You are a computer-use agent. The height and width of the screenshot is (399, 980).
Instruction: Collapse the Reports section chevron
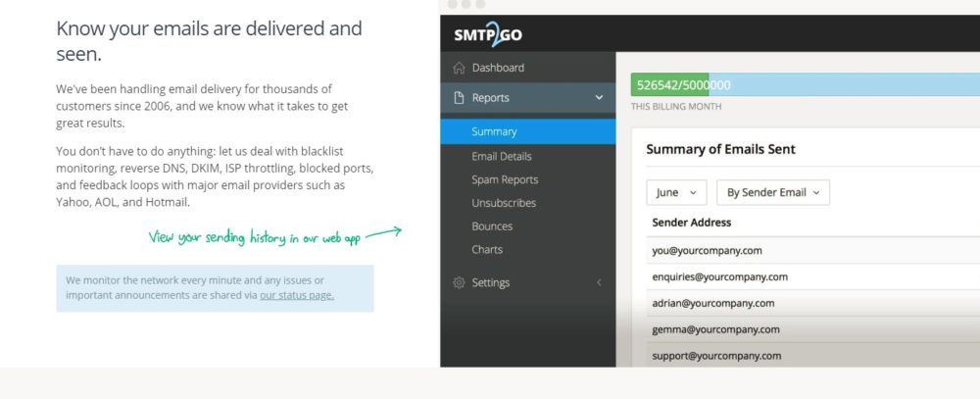(599, 98)
